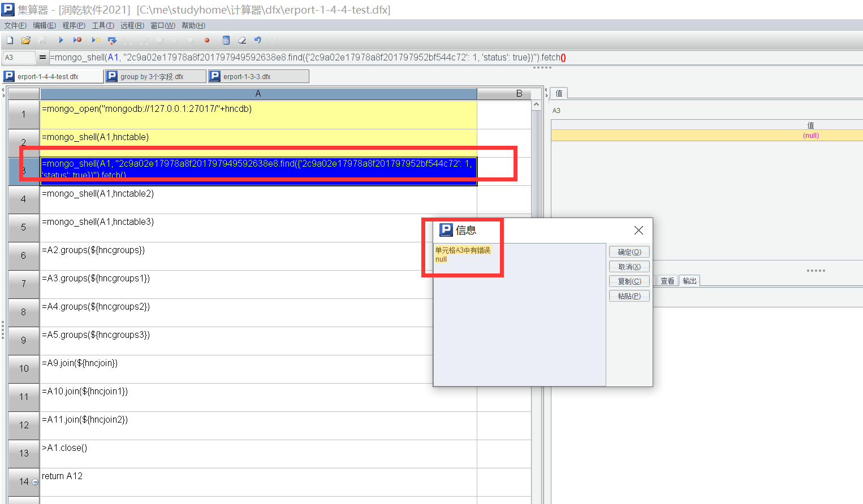This screenshot has height=504, width=863.
Task: Select cell with mongo_open connection formula
Action: 258,115
